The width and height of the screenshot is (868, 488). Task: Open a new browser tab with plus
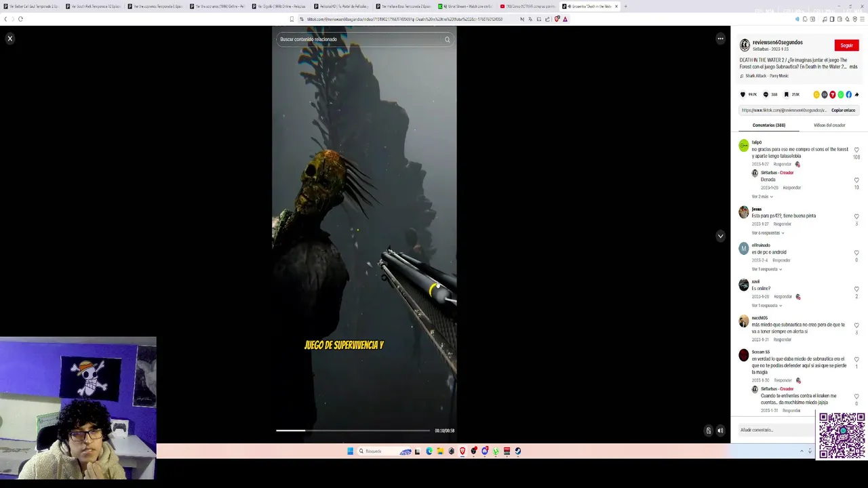click(x=625, y=6)
